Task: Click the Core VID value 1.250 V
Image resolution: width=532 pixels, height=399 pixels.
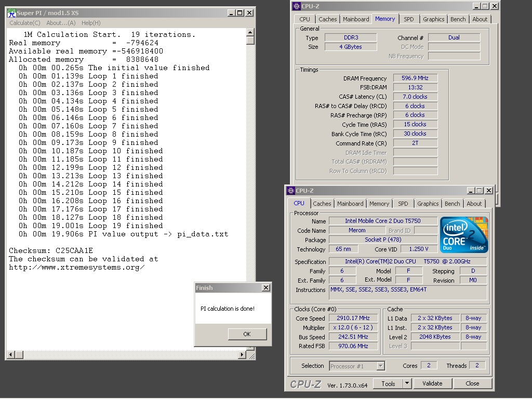Action: (419, 249)
